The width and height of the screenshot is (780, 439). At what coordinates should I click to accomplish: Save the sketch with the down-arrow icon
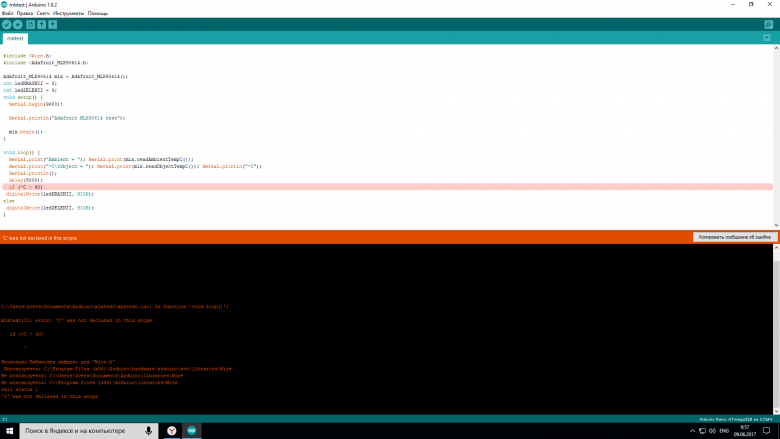click(52, 24)
